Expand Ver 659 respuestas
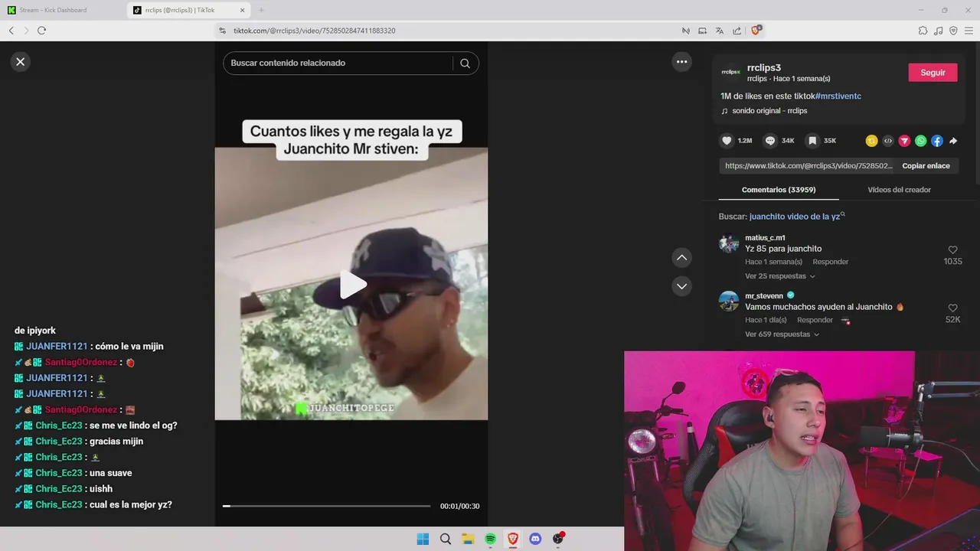Screen dimensions: 980x551 pos(782,334)
